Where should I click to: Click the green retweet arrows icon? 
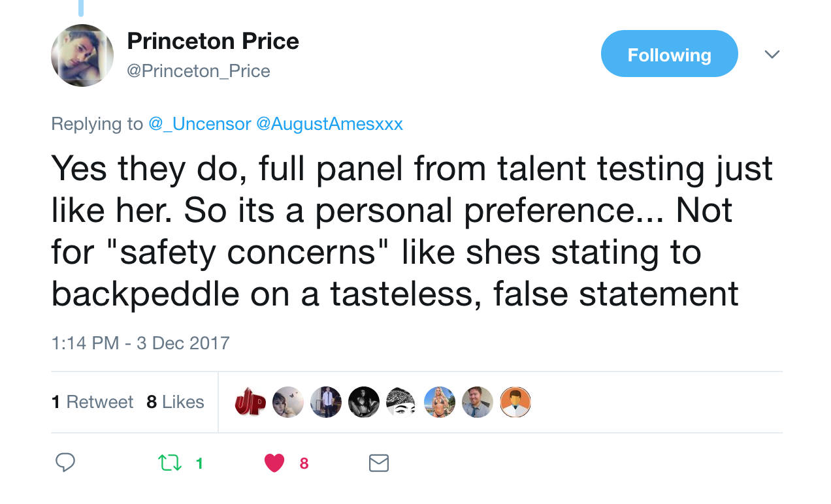pos(171,463)
